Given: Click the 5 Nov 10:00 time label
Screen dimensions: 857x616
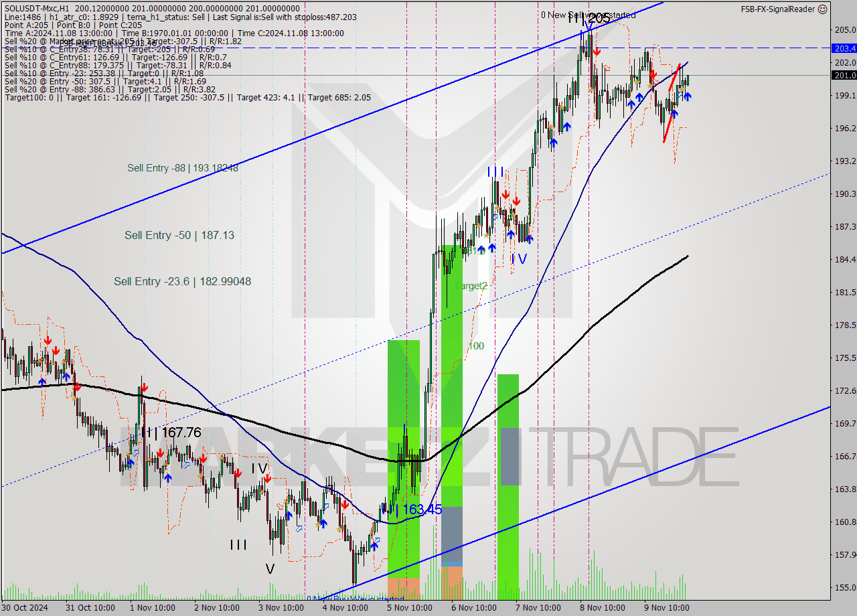Looking at the screenshot, I should (409, 608).
